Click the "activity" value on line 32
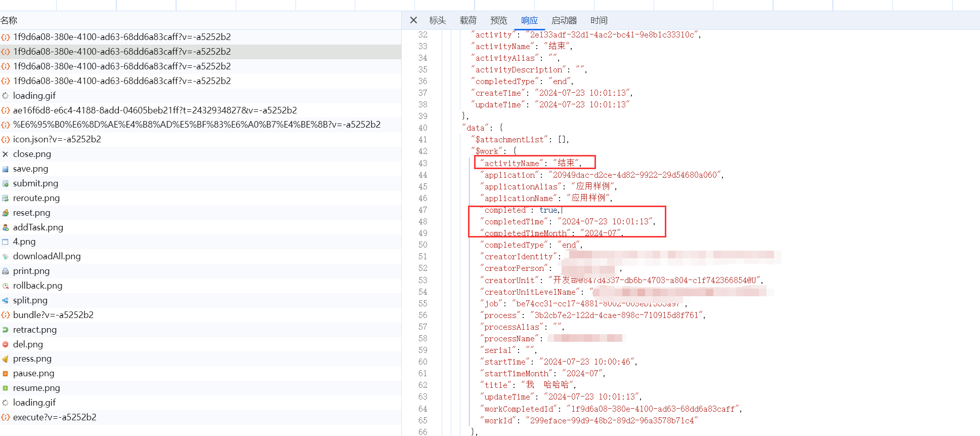Image resolution: width=980 pixels, height=436 pixels. [x=612, y=34]
